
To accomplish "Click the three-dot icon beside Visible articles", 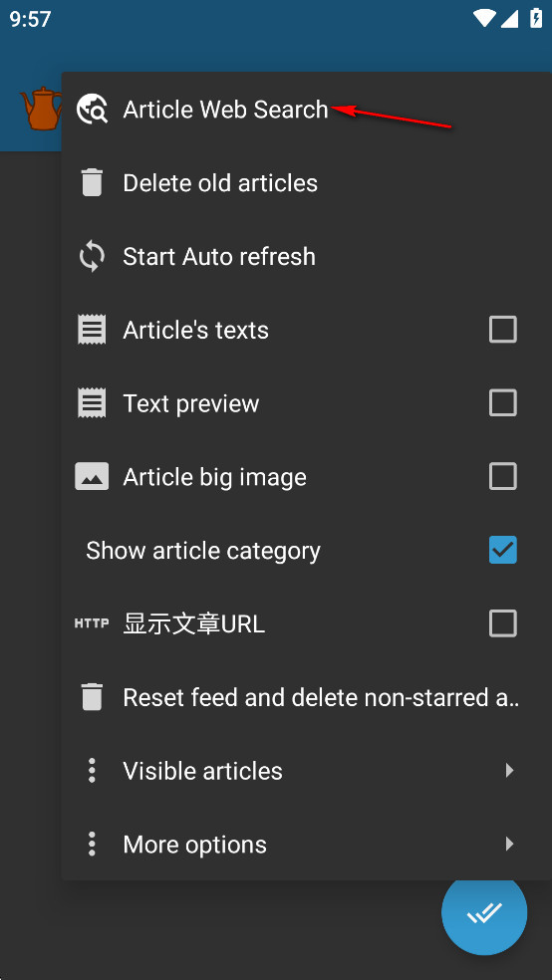I will coord(92,771).
